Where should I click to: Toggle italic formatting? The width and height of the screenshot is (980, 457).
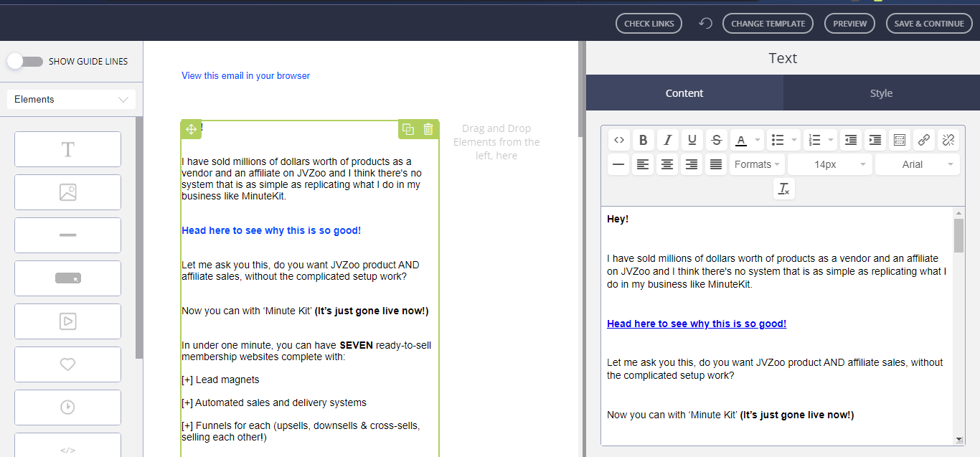pos(668,140)
